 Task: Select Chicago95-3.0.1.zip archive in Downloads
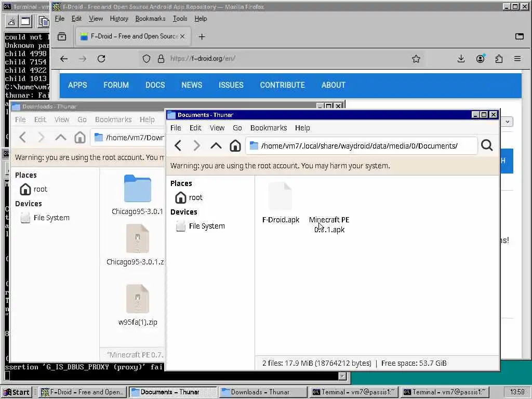point(136,245)
